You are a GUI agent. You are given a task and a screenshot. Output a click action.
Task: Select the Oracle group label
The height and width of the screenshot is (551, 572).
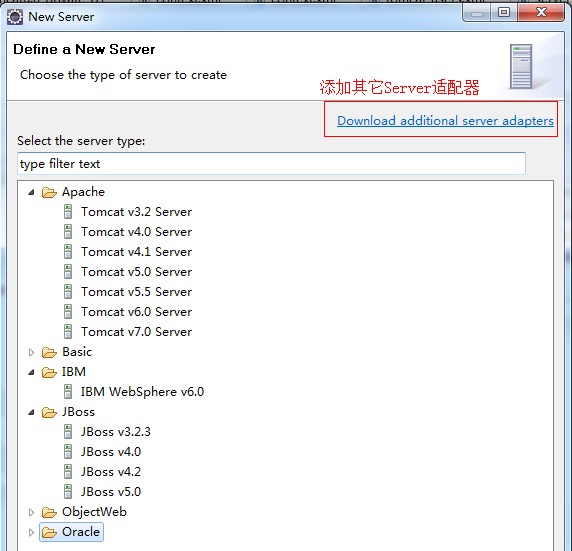pyautogui.click(x=81, y=532)
